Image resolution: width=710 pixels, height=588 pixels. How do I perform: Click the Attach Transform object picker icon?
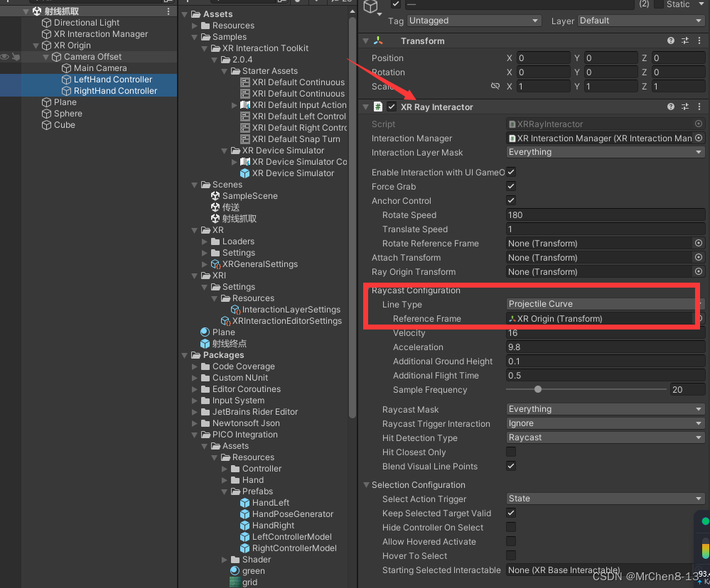tap(698, 257)
